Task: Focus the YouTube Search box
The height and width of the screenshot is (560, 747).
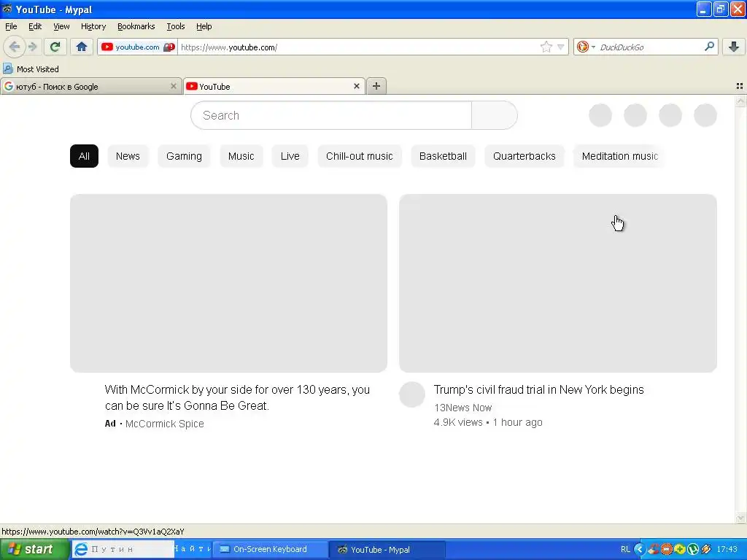Action: [x=331, y=115]
